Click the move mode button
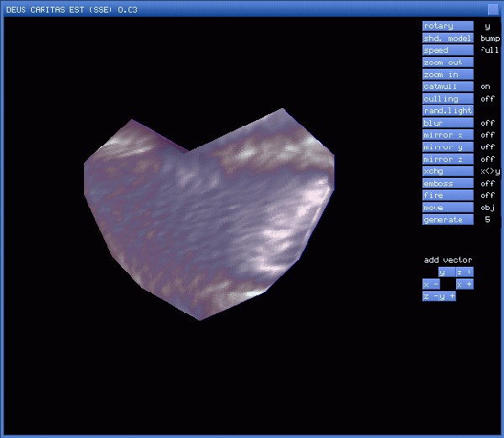This screenshot has height=438, width=504. click(448, 207)
